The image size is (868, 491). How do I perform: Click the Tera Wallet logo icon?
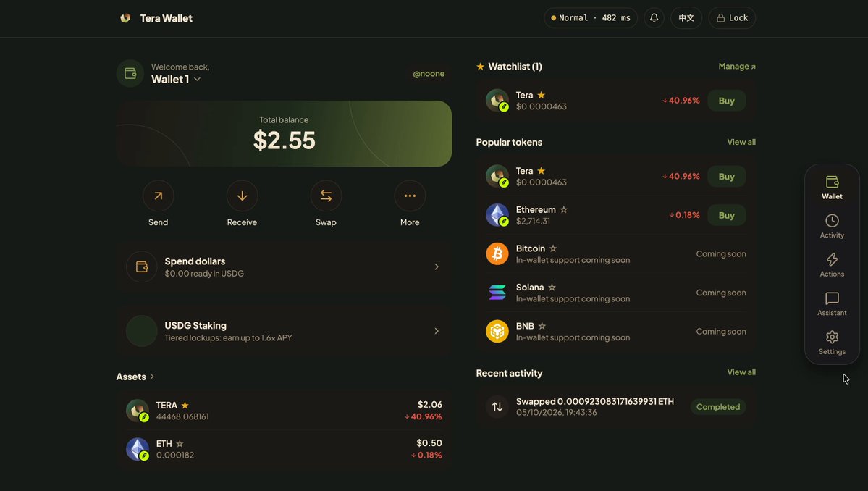click(126, 18)
